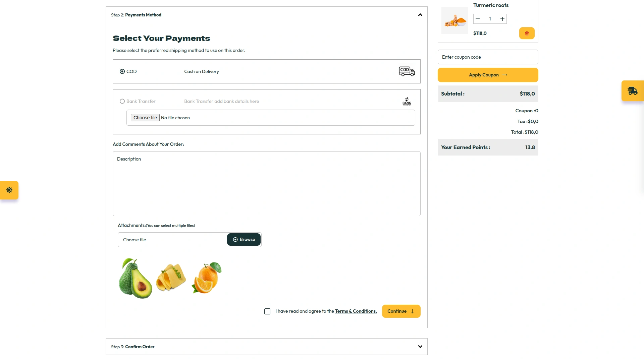
Task: Click the Bank Transfer refresh icon
Action: point(406,99)
